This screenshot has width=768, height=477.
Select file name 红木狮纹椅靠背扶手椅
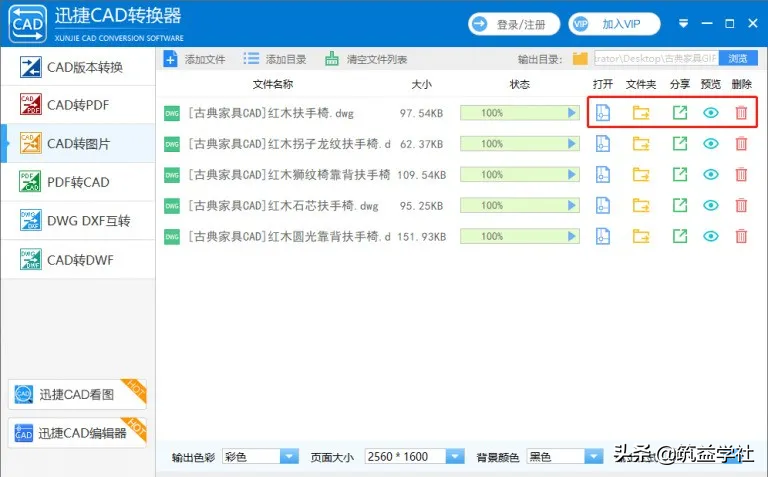click(x=289, y=175)
